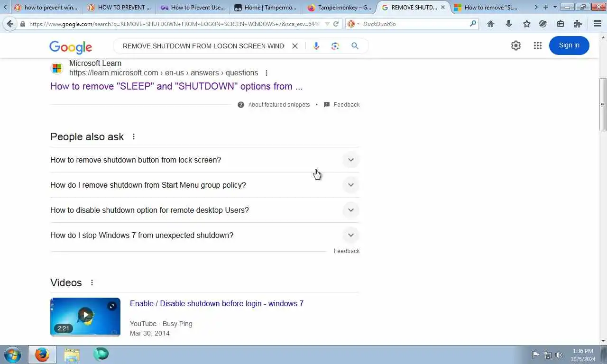607x364 pixels.
Task: Open 'Enable / Disable shutdown before login' link
Action: point(217,303)
